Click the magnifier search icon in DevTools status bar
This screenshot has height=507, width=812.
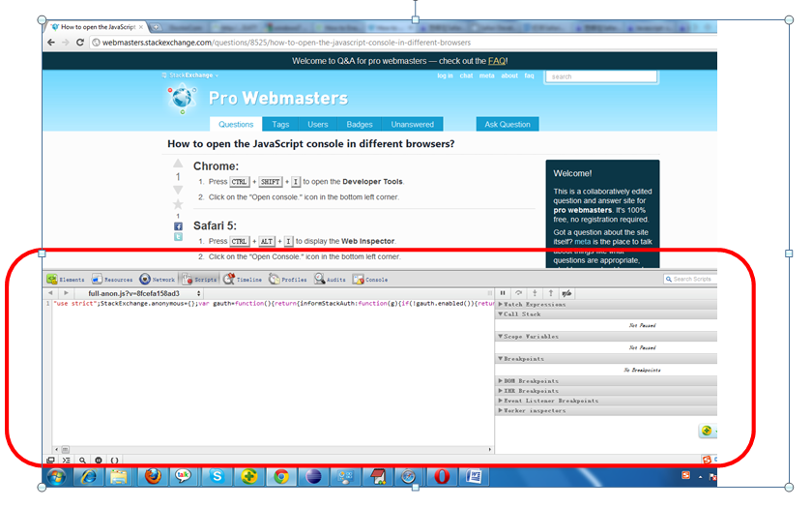coord(82,460)
